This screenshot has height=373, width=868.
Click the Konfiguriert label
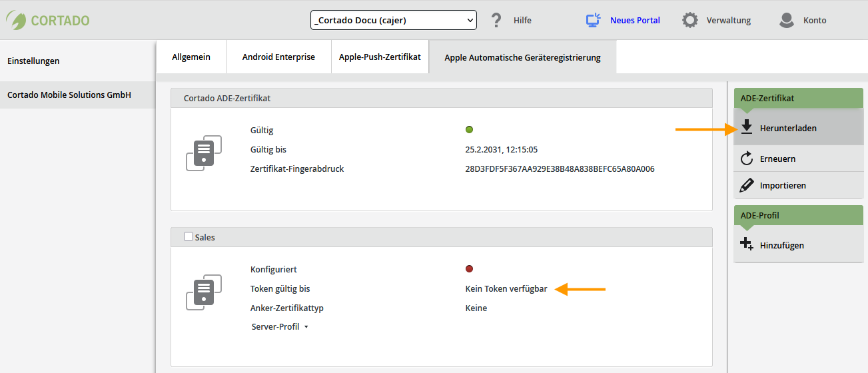click(x=274, y=270)
